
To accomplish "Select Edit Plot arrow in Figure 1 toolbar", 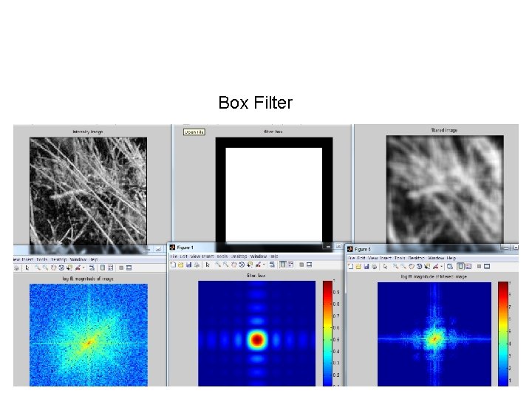I will 208,265.
